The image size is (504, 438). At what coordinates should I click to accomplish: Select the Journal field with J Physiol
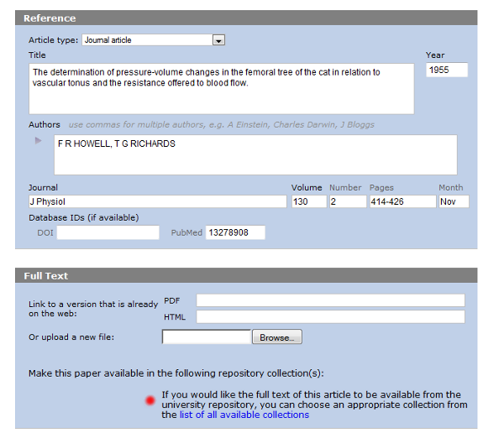(157, 201)
